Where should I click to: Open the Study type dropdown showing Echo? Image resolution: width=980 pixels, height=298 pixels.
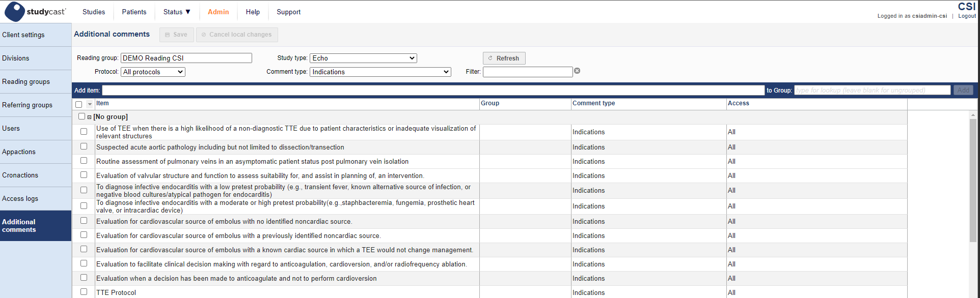[x=363, y=58]
